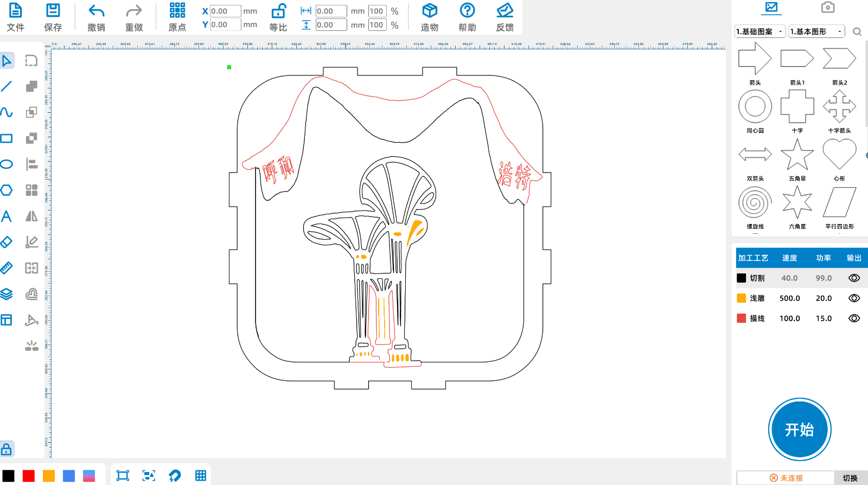Open the 造物 cube icon
The image size is (868, 485).
430,10
